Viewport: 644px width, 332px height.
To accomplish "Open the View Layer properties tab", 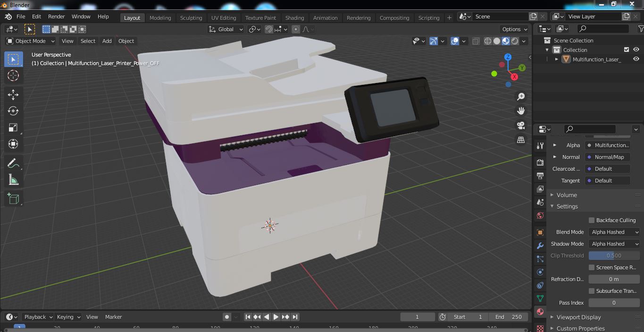I will (540, 189).
